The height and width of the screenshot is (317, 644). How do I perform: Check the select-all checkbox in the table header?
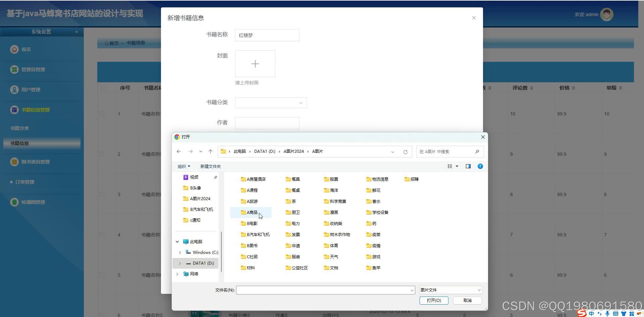104,88
